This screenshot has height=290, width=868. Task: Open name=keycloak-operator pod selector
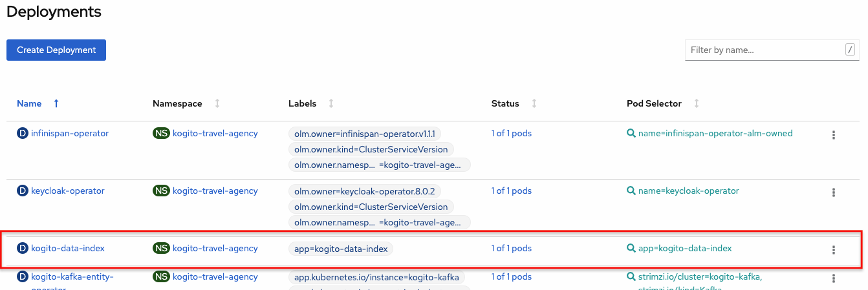pyautogui.click(x=689, y=191)
